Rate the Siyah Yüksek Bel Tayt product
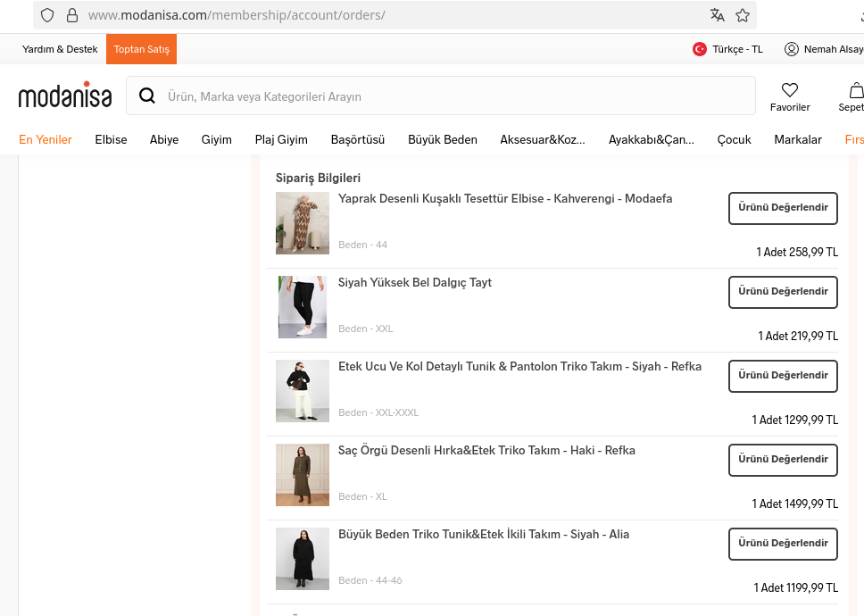 783,291
